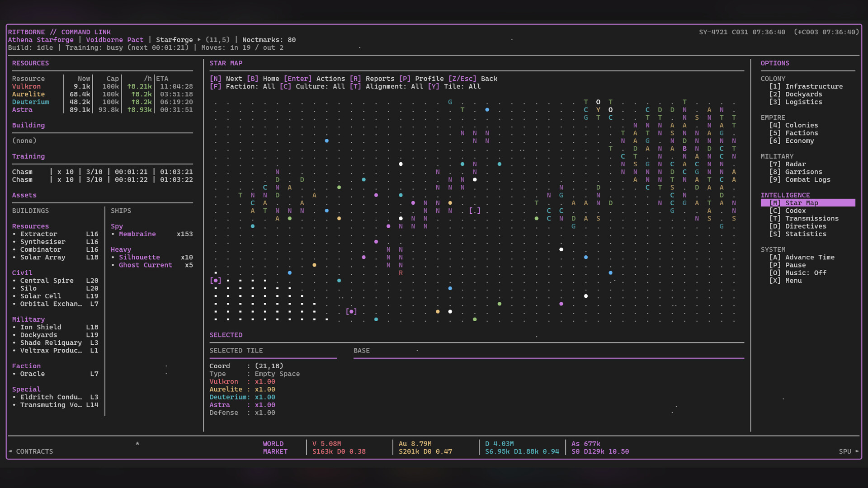Viewport: 868px width, 488px height.
Task: Click the [Z/Esc] Back command
Action: tap(472, 79)
